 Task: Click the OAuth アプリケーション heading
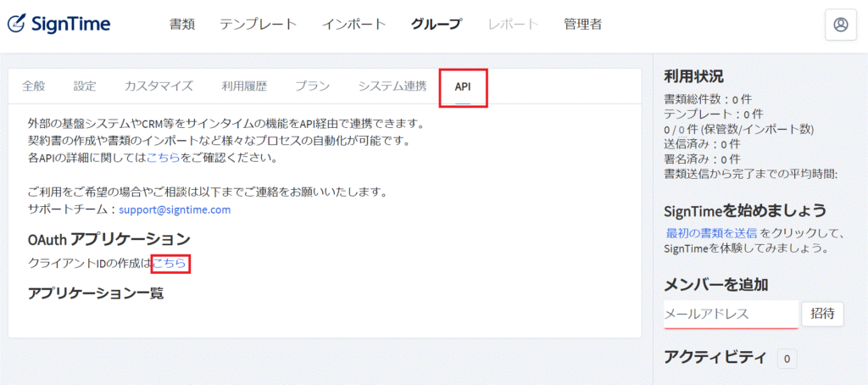tap(109, 240)
